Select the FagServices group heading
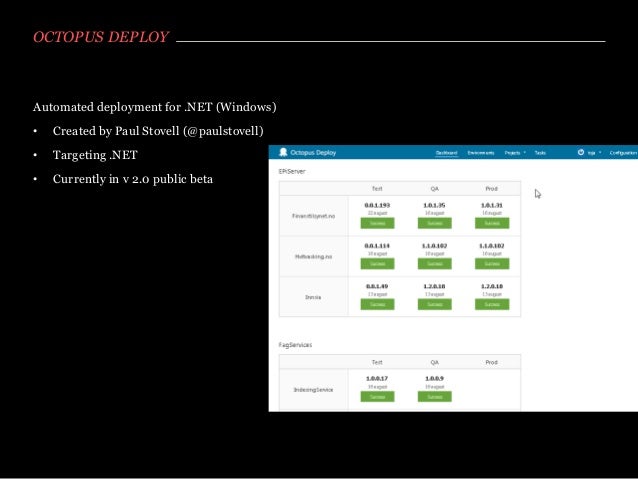 coord(295,345)
